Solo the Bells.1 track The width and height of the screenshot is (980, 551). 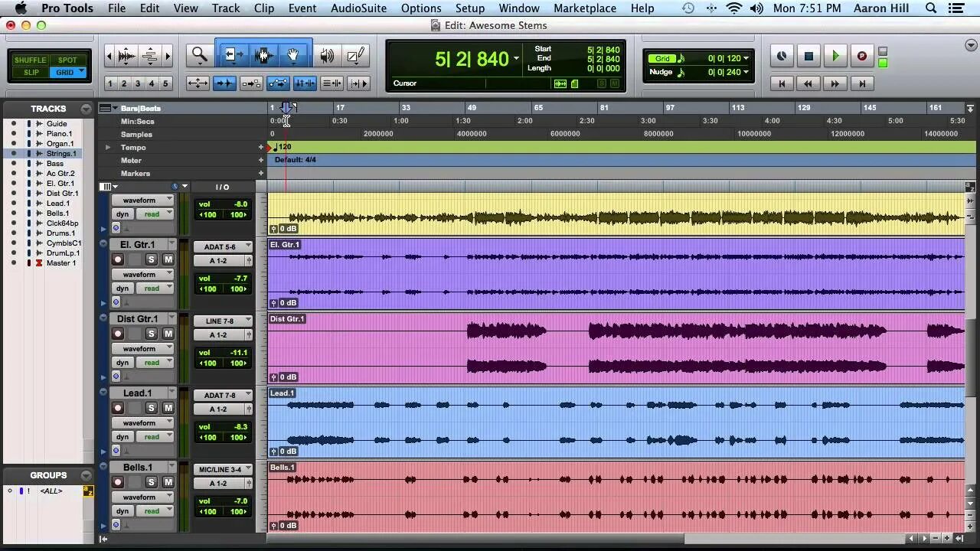[151, 482]
